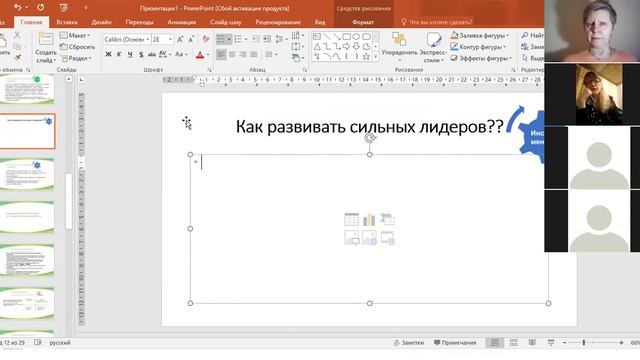Open the Формат drawing tools tab

(363, 22)
